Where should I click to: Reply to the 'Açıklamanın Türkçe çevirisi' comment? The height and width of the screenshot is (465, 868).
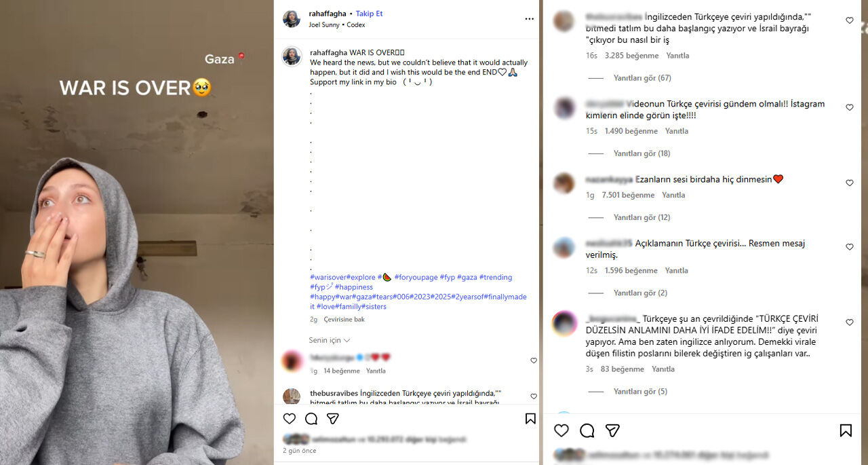[676, 270]
